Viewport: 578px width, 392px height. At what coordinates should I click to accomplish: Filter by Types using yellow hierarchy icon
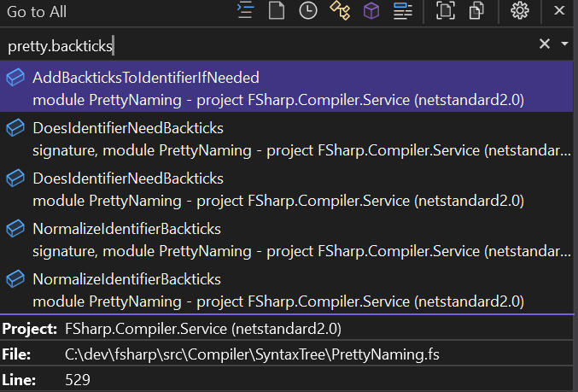pyautogui.click(x=340, y=11)
